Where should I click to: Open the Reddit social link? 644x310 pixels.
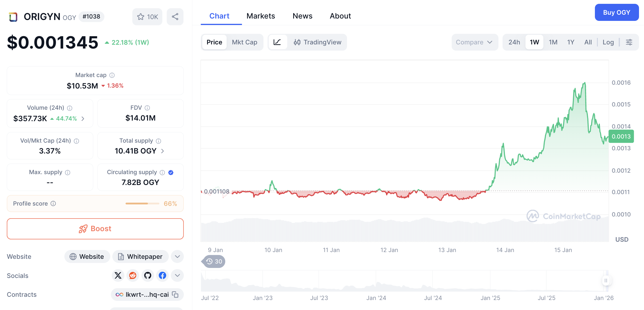click(x=133, y=276)
